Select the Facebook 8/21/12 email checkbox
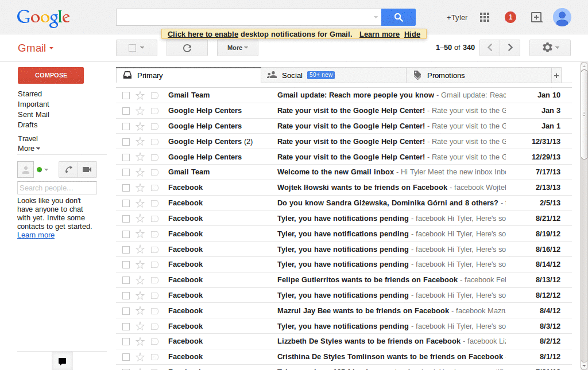This screenshot has height=370, width=588. coord(126,219)
